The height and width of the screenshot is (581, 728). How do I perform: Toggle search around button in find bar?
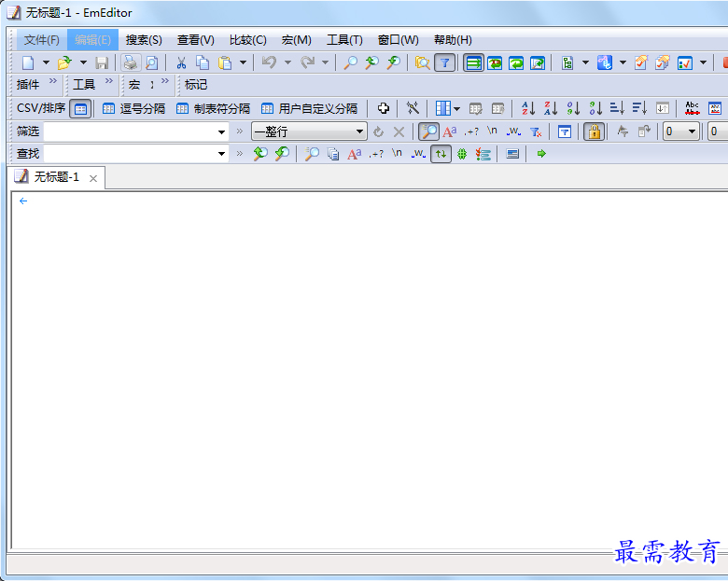pyautogui.click(x=441, y=154)
